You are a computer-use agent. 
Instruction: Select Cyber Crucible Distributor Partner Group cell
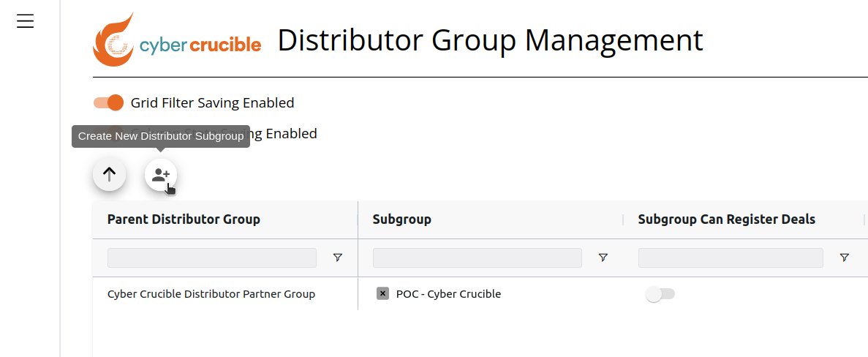click(x=211, y=294)
